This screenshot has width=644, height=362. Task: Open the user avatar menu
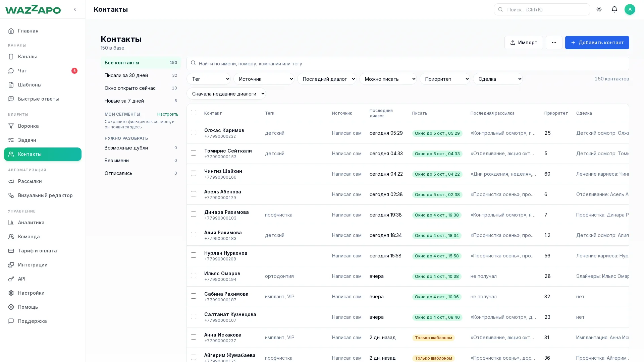click(630, 9)
